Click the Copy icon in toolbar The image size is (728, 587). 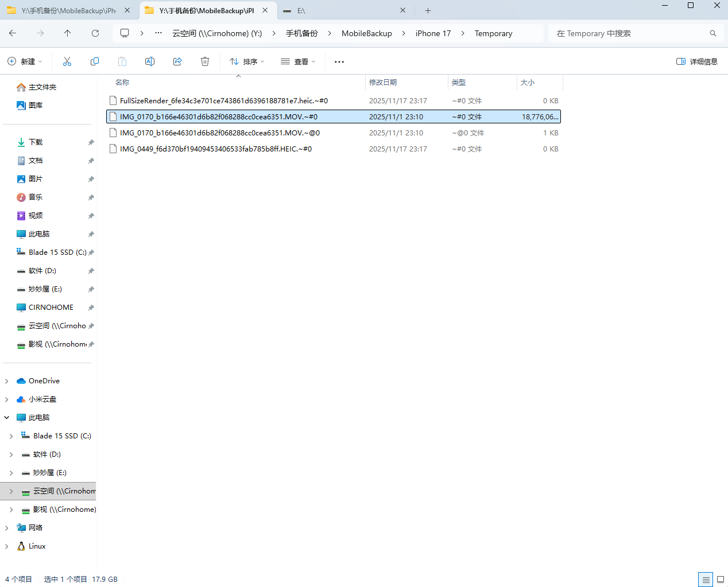pos(95,61)
